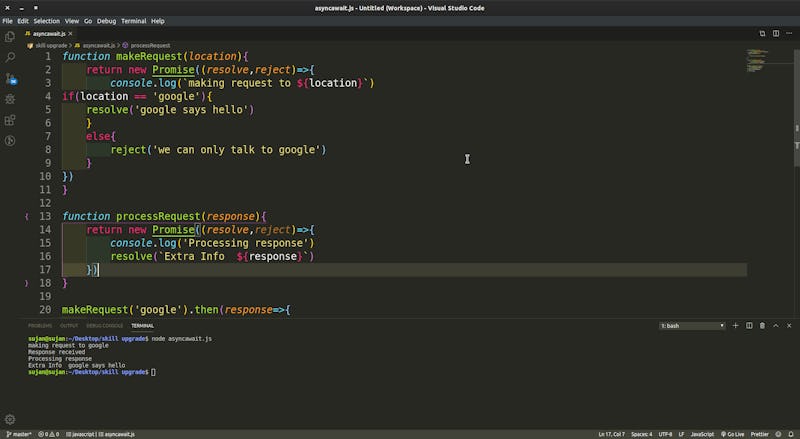Kill the terminal with trash icon
The image size is (800, 439).
(x=763, y=325)
